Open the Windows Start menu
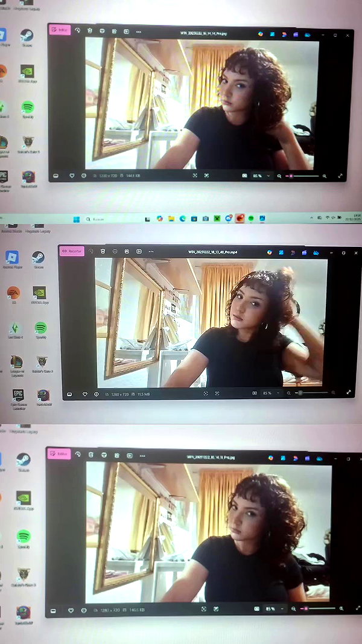The width and height of the screenshot is (362, 644). [x=77, y=219]
